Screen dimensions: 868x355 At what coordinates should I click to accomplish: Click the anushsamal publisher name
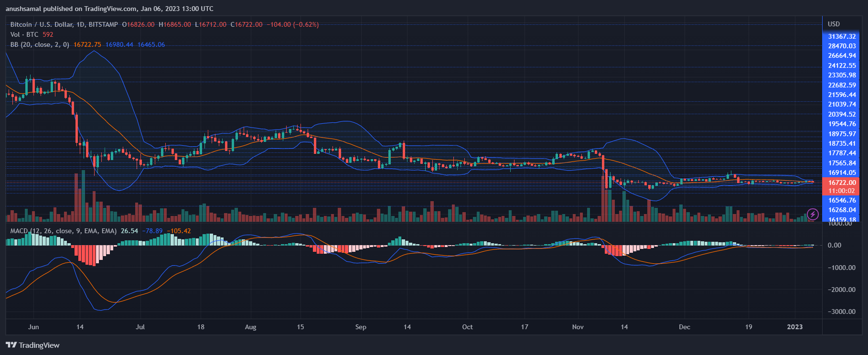coord(24,9)
